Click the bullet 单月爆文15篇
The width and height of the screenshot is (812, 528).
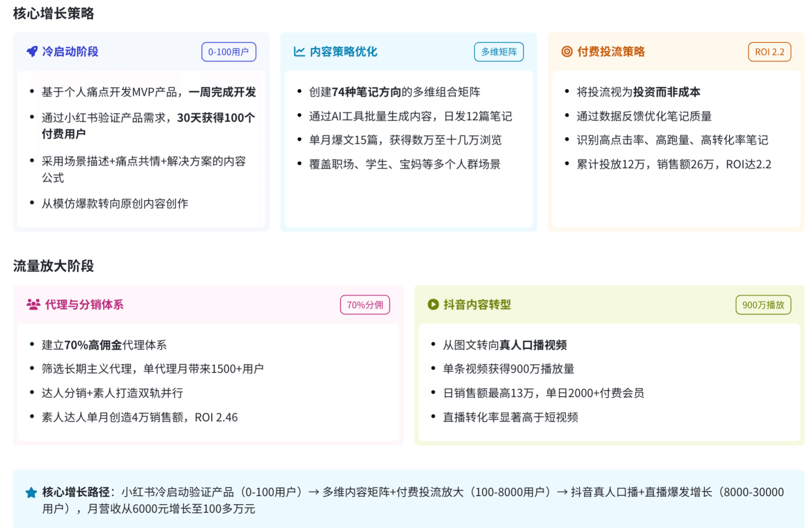click(x=405, y=140)
